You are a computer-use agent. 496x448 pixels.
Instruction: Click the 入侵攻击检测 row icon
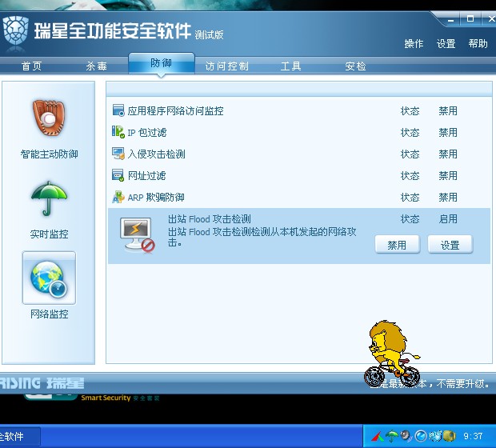click(x=118, y=154)
